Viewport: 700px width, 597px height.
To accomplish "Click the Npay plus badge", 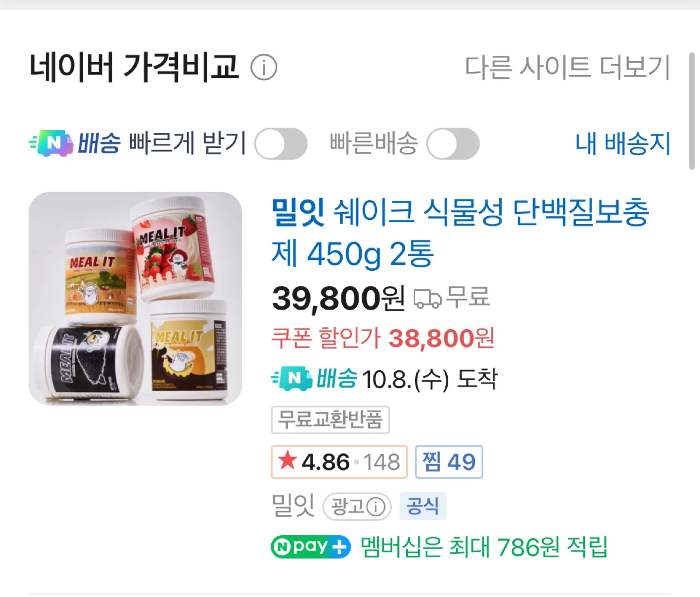I will (x=311, y=547).
